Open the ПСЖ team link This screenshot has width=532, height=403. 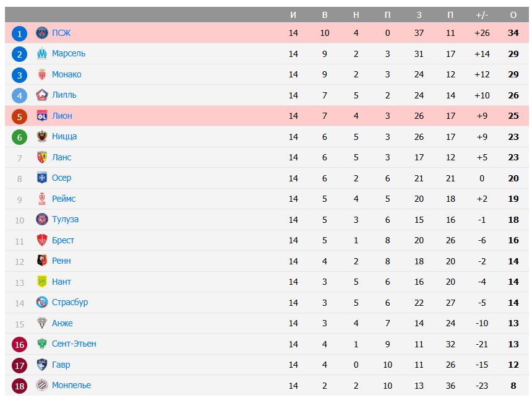coord(61,33)
